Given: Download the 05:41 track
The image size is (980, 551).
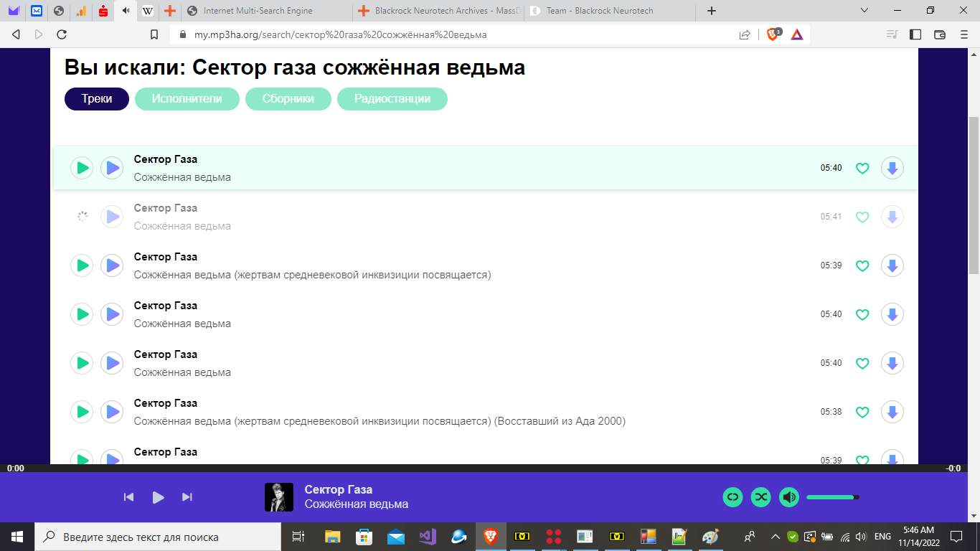Looking at the screenshot, I should 892,217.
